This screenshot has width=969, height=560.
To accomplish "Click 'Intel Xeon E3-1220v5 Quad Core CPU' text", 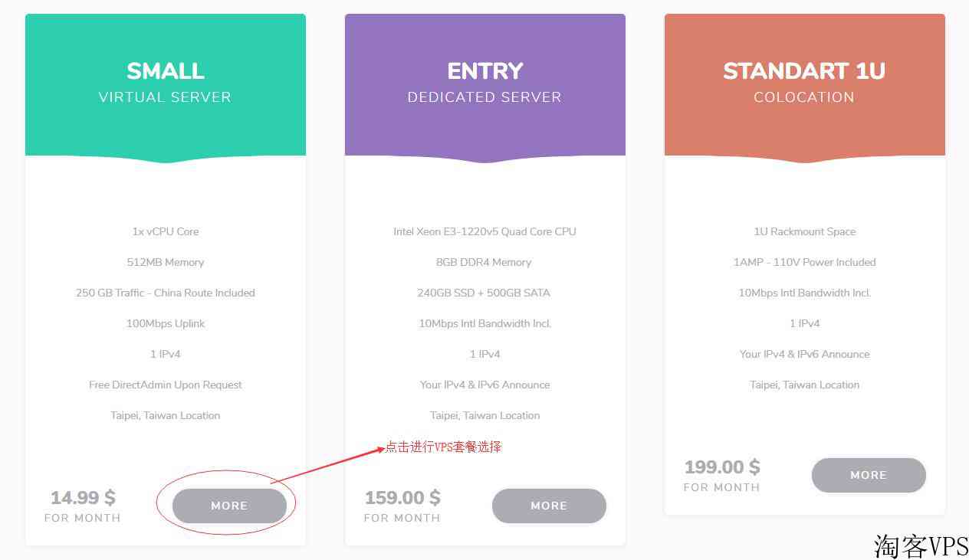I will (x=485, y=231).
